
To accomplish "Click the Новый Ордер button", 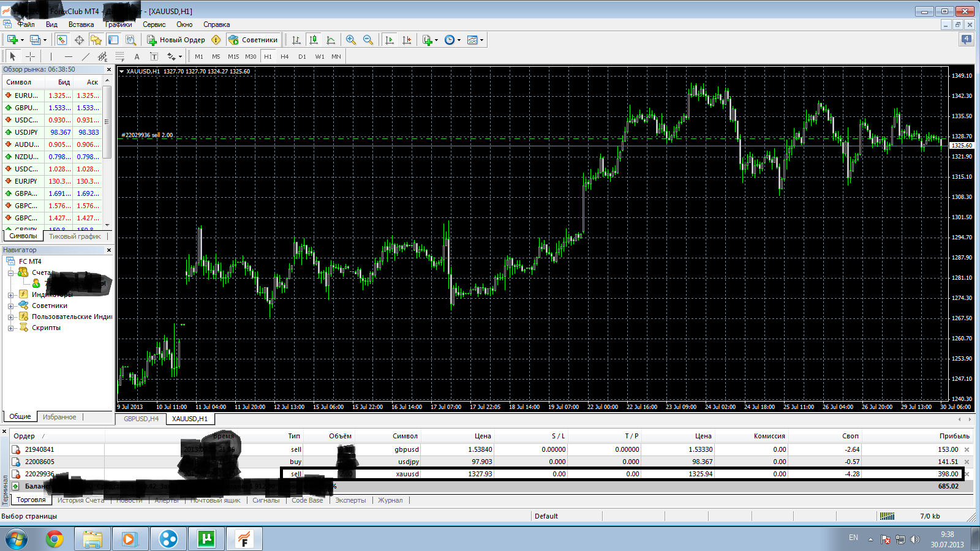I will point(176,40).
